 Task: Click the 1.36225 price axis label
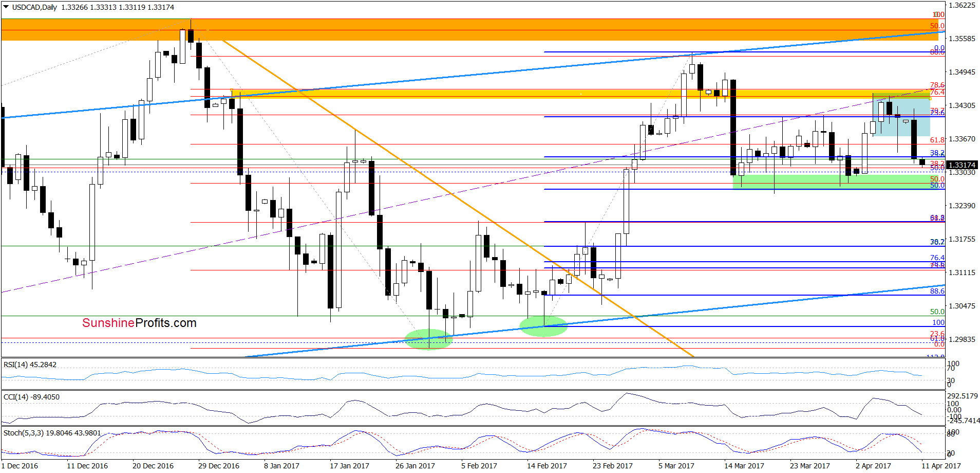962,5
